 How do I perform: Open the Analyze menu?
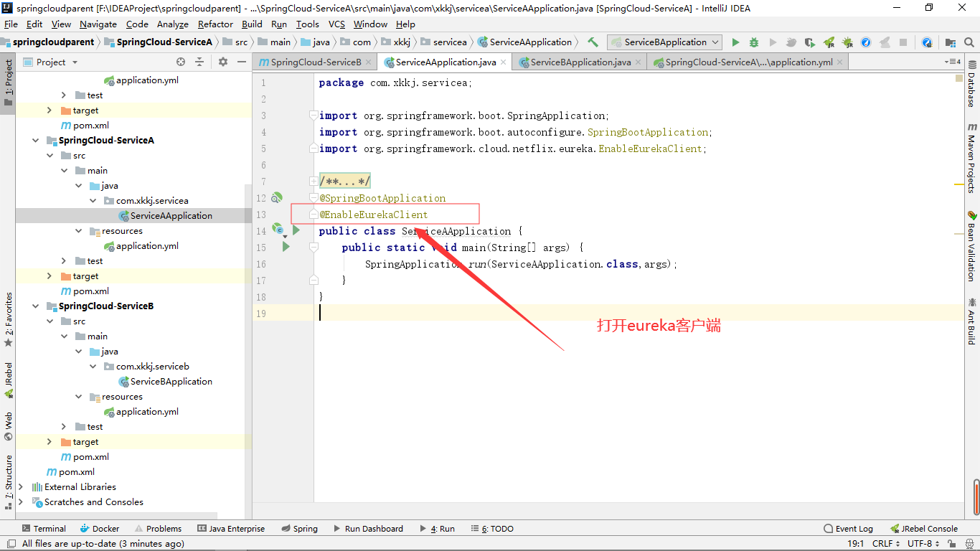pyautogui.click(x=172, y=24)
